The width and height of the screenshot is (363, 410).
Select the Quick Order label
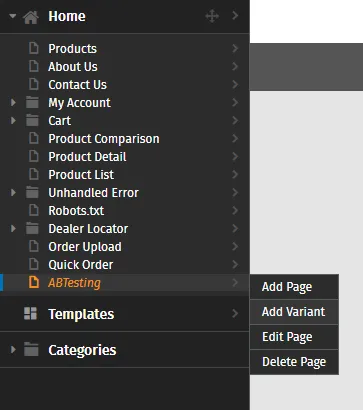[81, 265]
